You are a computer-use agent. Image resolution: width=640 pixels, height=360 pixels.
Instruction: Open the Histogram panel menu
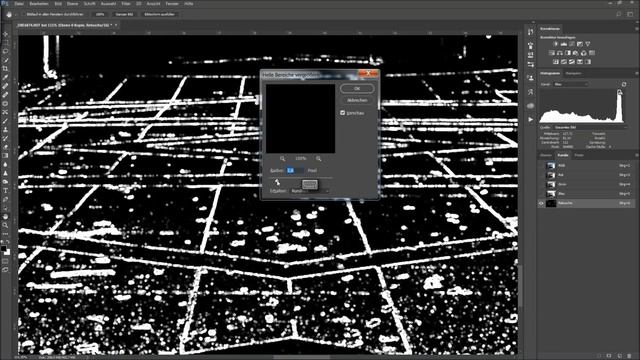point(636,73)
